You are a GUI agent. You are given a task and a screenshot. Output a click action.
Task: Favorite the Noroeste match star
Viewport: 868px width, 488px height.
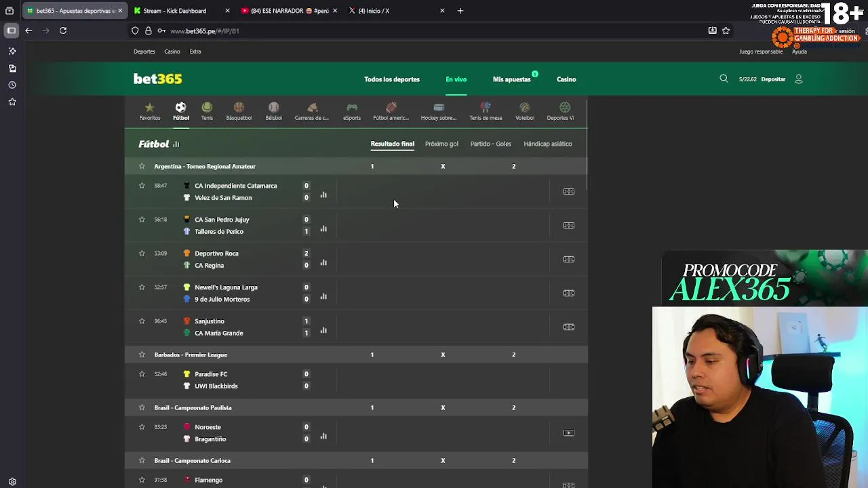(x=142, y=427)
